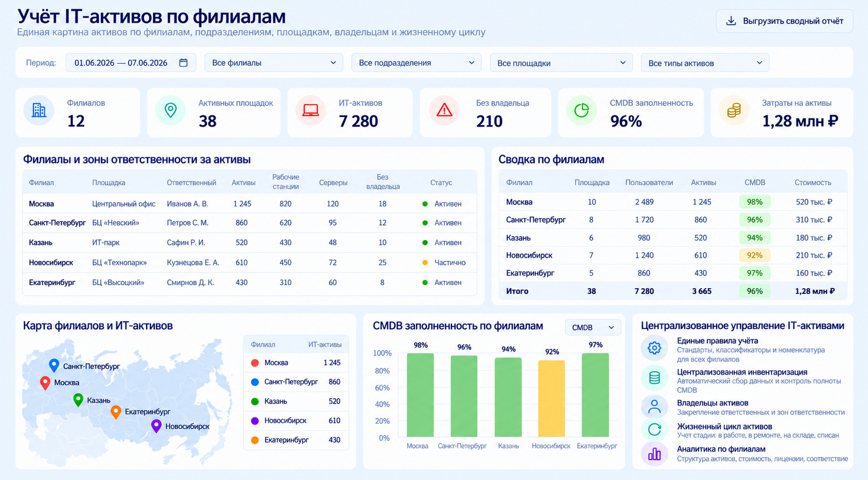Click the laptop icon in the ИТ-активов card
The width and height of the screenshot is (868, 480).
(310, 110)
